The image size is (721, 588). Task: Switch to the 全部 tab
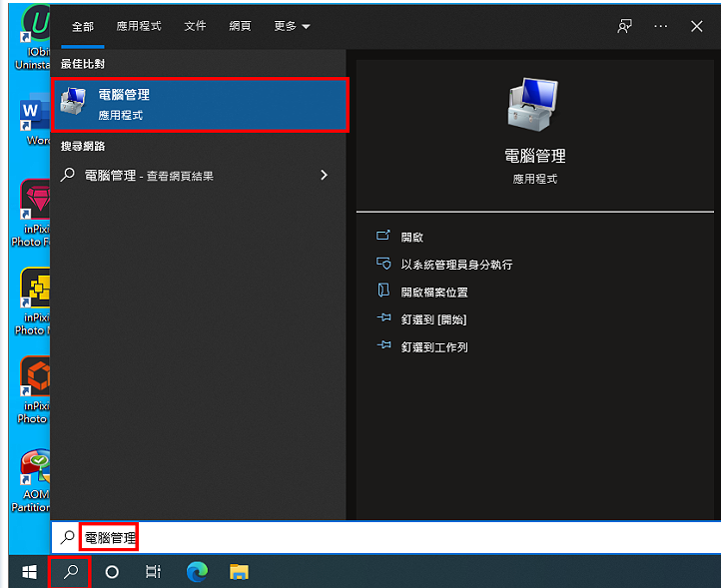(83, 26)
